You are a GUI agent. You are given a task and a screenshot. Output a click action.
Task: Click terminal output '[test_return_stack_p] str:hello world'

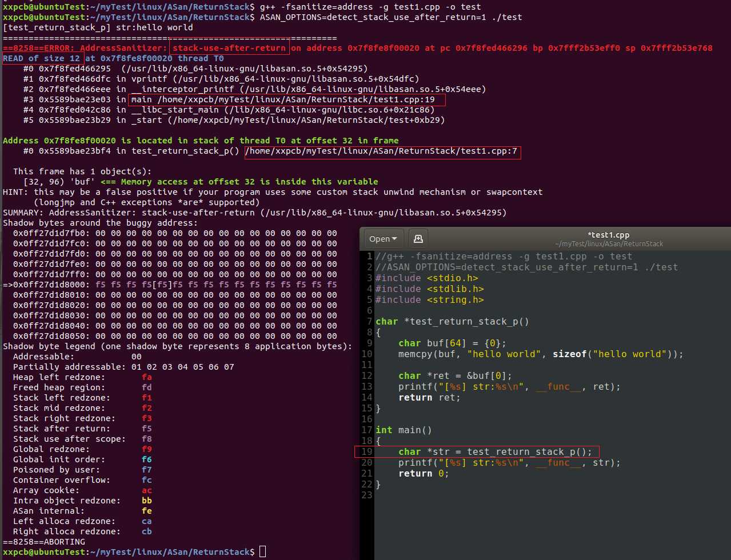[98, 27]
